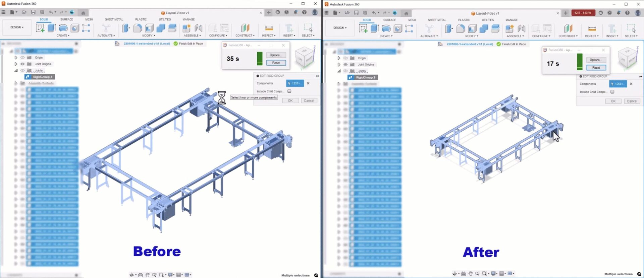Open the DESIGN workspace dropdown in left window
Image resolution: width=644 pixels, height=278 pixels.
pos(17,27)
